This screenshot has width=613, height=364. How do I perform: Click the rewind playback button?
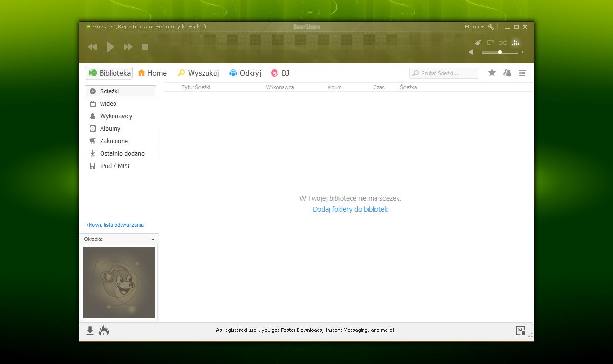(92, 47)
